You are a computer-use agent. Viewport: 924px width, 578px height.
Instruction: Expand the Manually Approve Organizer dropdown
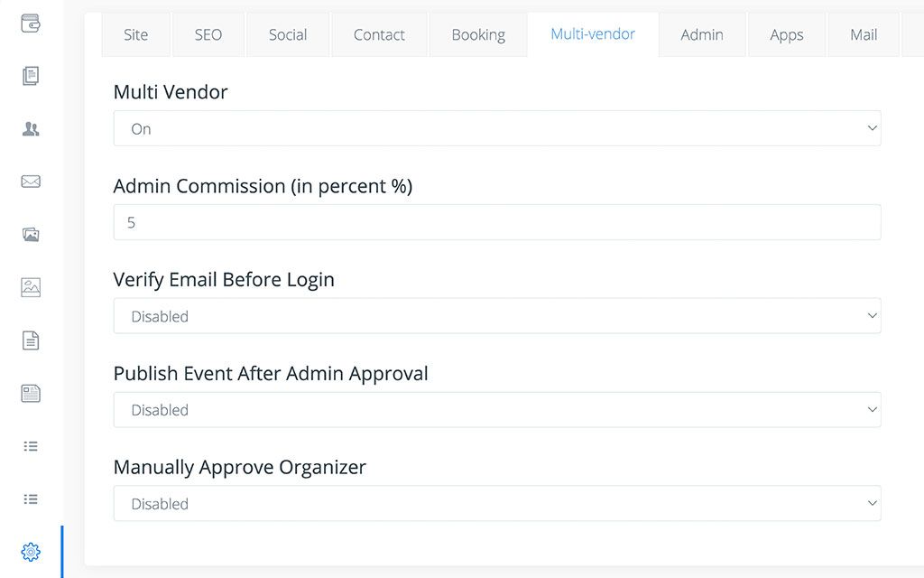[497, 503]
